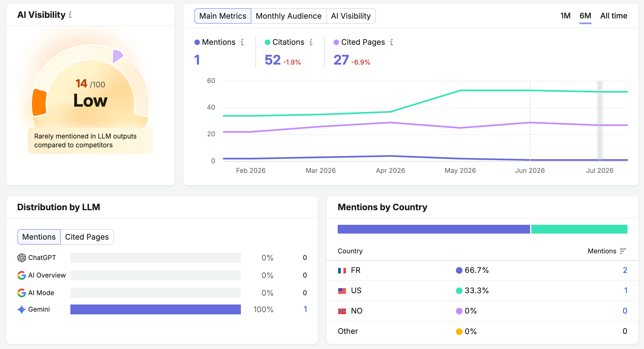Click the Jun 2026 dashed chart marker
Image resolution: width=644 pixels, height=349 pixels.
coord(530,121)
